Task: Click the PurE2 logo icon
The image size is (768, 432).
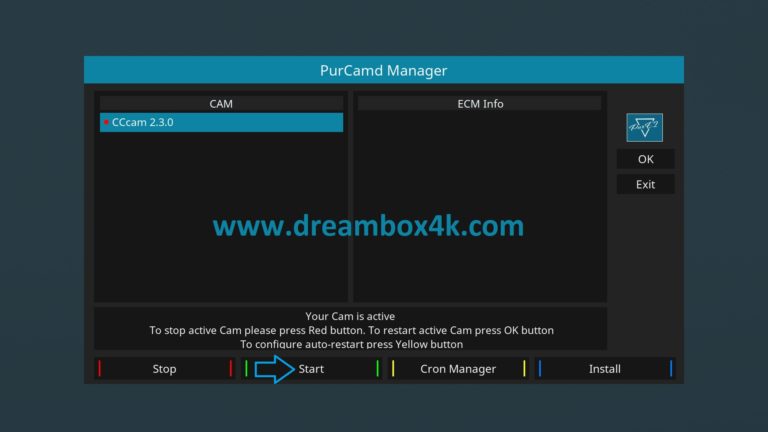Action: [x=645, y=128]
